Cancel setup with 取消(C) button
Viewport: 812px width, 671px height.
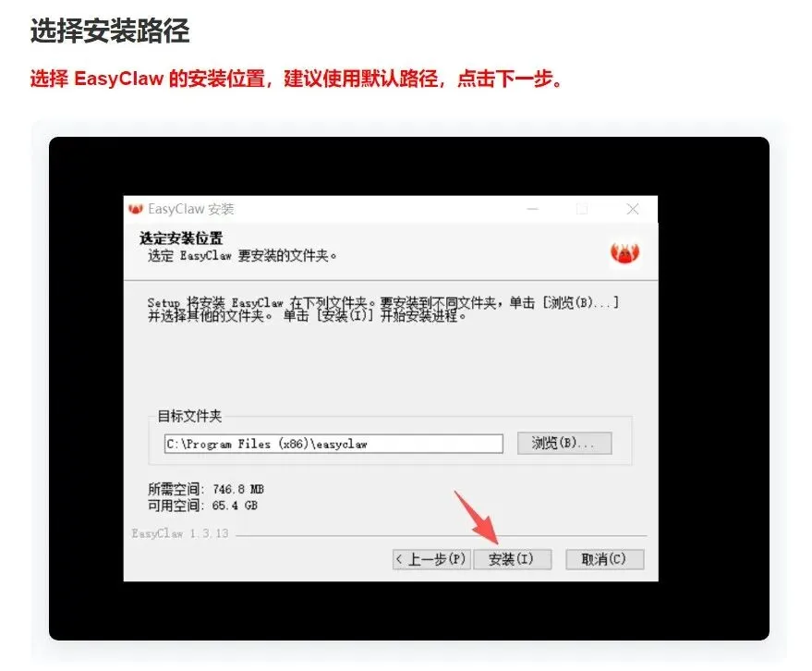(x=604, y=559)
